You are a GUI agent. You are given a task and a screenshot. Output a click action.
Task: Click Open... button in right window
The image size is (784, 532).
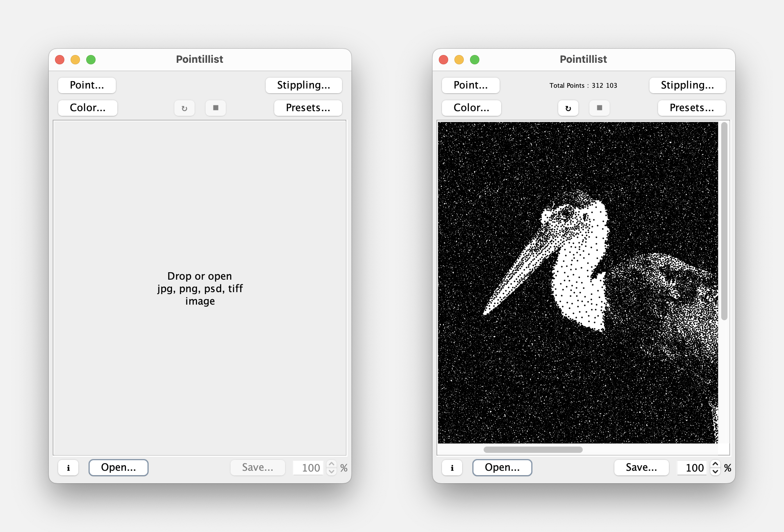point(502,468)
